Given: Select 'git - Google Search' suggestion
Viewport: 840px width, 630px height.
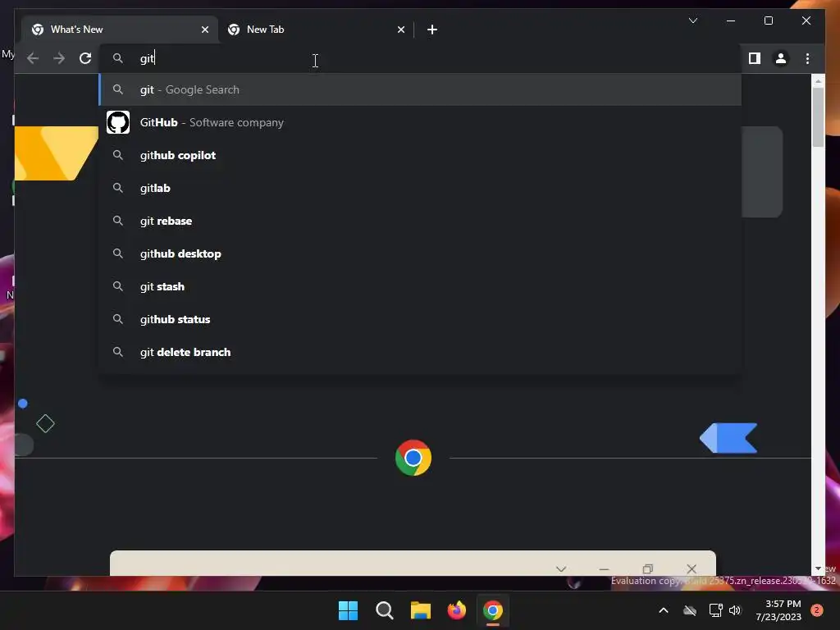Looking at the screenshot, I should click(421, 89).
